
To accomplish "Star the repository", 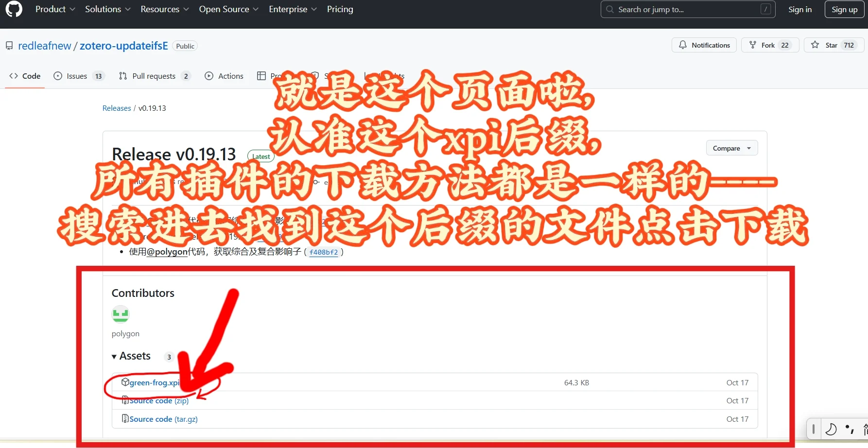I will pos(833,45).
